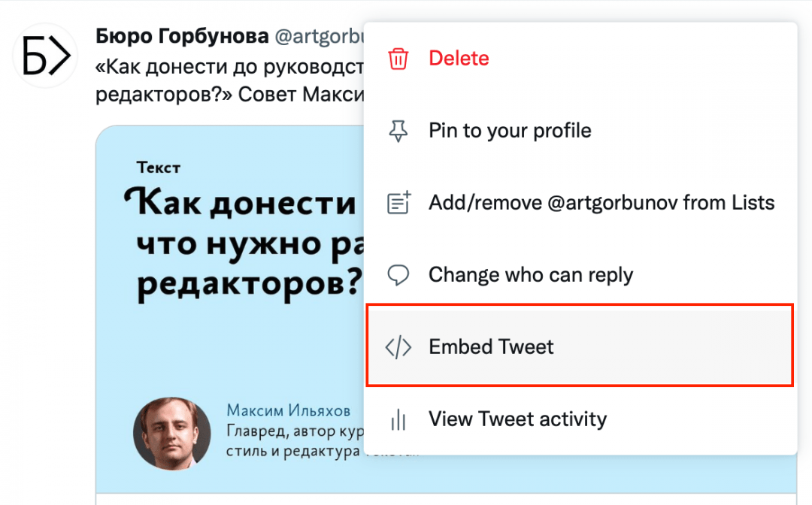Select the Lists icon with plus sign
This screenshot has width=812, height=505.
click(398, 201)
